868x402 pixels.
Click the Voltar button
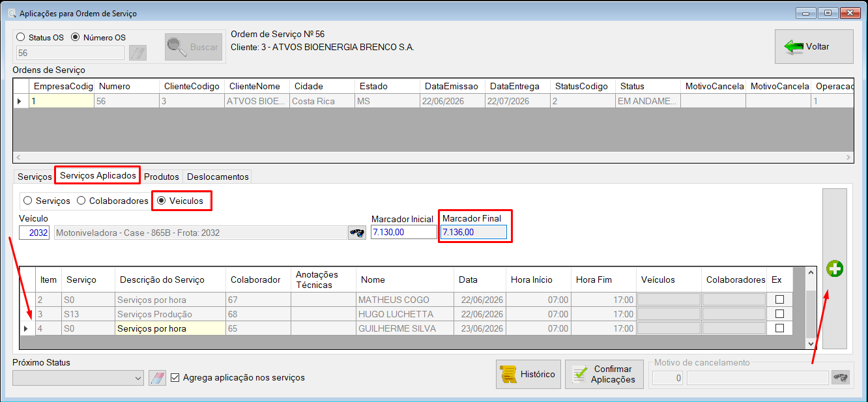(814, 46)
